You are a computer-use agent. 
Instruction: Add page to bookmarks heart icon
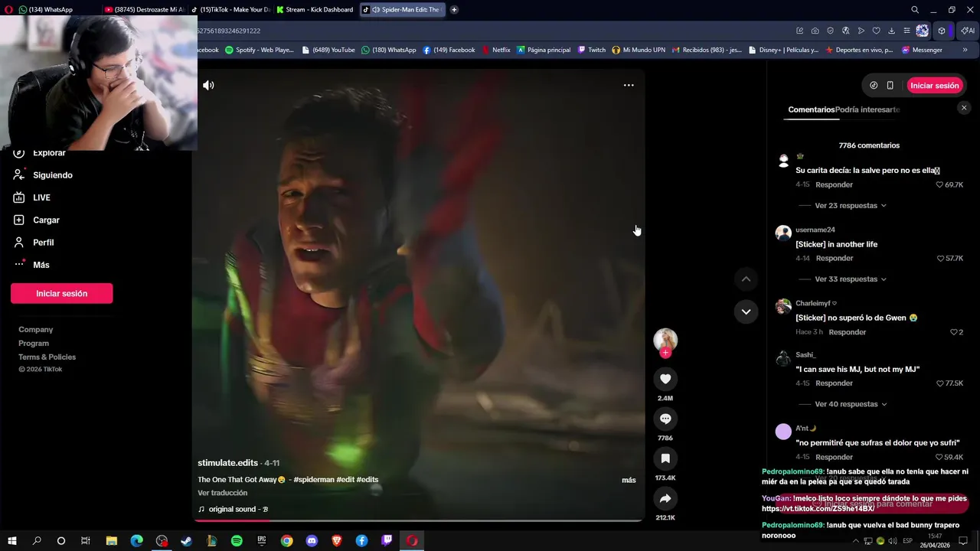876,31
